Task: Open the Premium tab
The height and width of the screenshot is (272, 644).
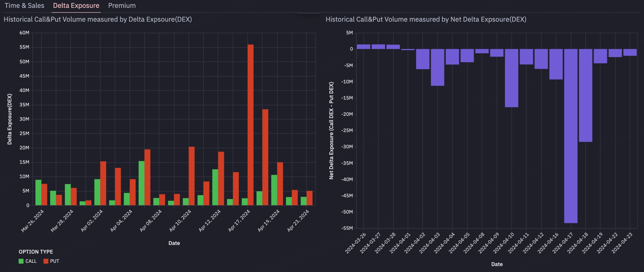Action: pyautogui.click(x=122, y=6)
